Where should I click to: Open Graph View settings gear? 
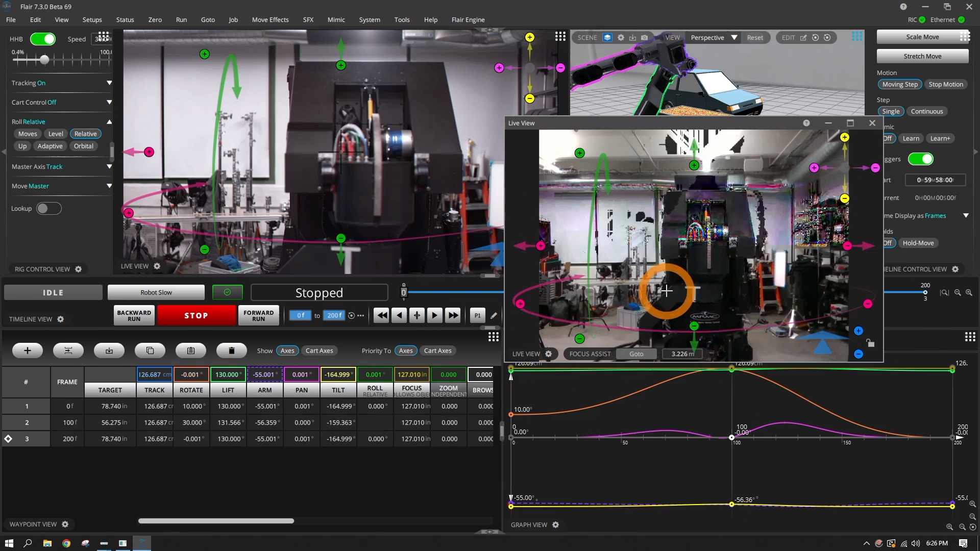tap(556, 524)
